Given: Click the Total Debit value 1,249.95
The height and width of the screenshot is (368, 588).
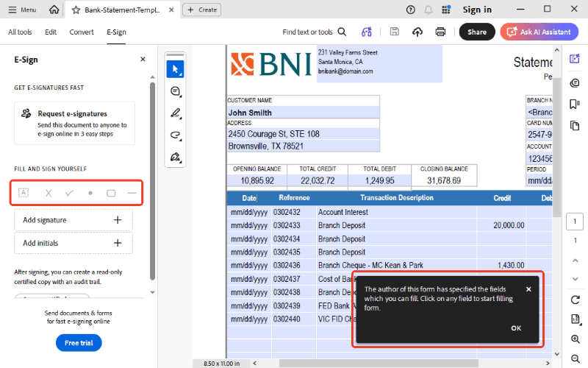Looking at the screenshot, I should 379,180.
